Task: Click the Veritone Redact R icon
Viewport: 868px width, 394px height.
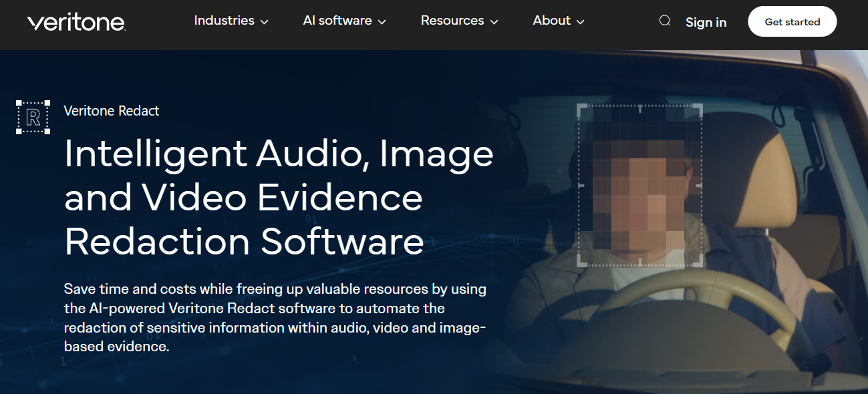Action: pyautogui.click(x=33, y=118)
